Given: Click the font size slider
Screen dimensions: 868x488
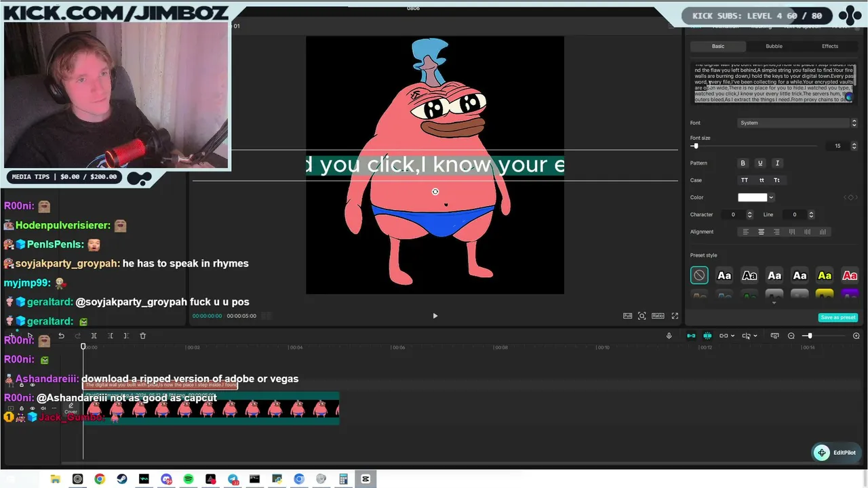Looking at the screenshot, I should (753, 146).
